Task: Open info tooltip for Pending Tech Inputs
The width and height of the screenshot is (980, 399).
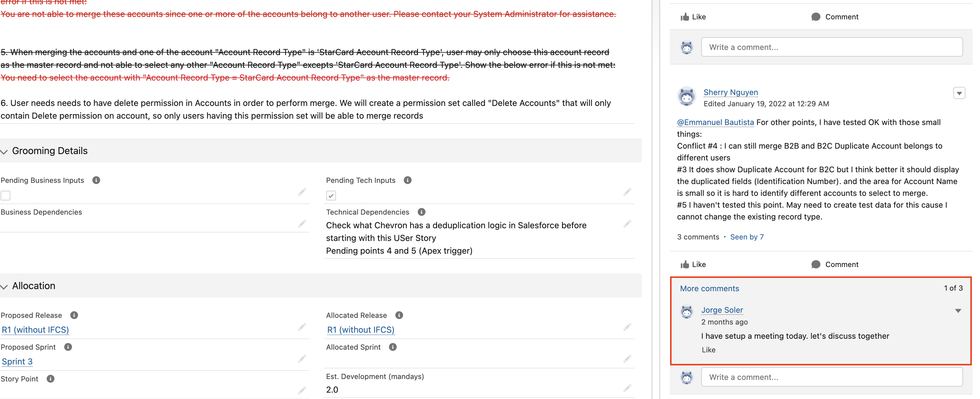Action: [407, 180]
